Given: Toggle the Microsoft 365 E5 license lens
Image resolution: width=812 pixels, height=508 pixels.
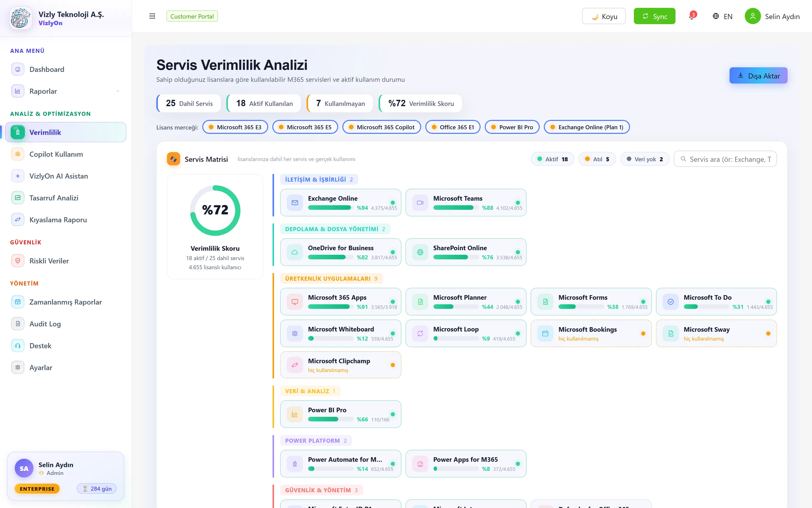Looking at the screenshot, I should [305, 127].
